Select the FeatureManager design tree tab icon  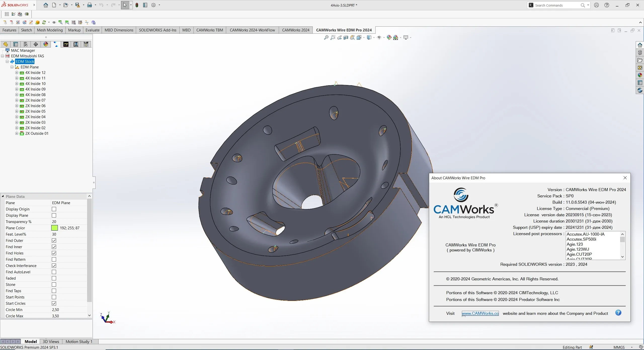[6, 44]
